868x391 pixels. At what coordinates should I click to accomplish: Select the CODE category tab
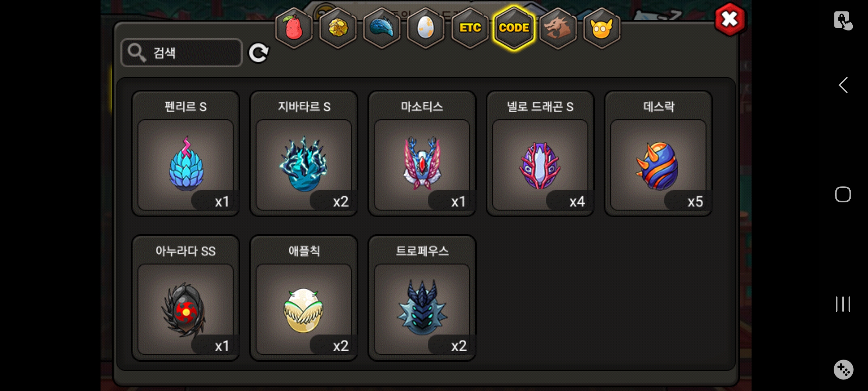tap(514, 28)
